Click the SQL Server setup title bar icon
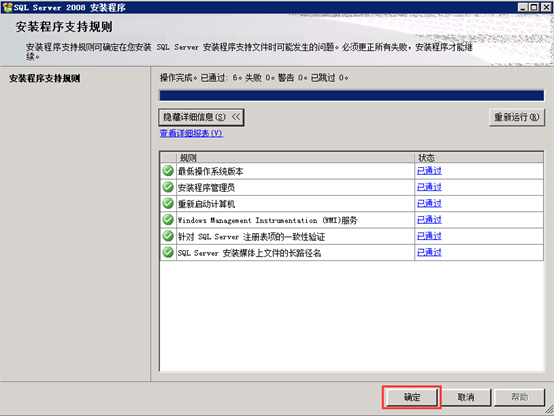The image size is (554, 416). tap(7, 7)
